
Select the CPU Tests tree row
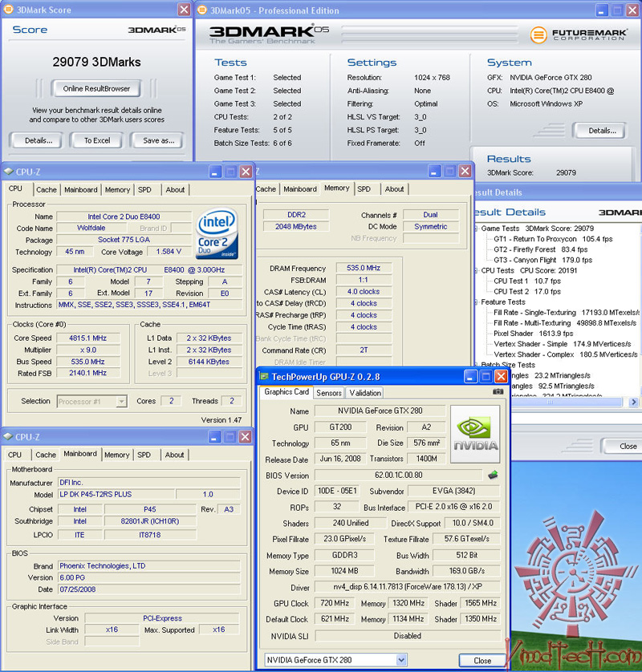(x=529, y=270)
